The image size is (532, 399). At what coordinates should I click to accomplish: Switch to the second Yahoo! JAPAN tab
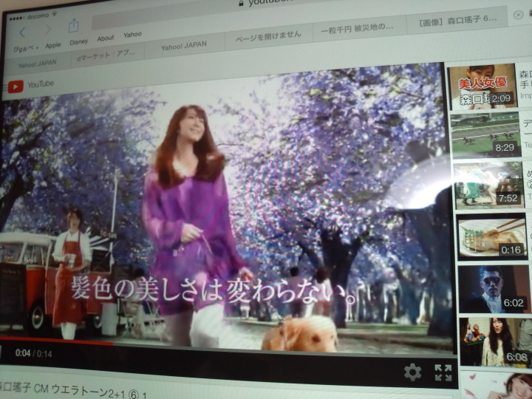click(184, 46)
